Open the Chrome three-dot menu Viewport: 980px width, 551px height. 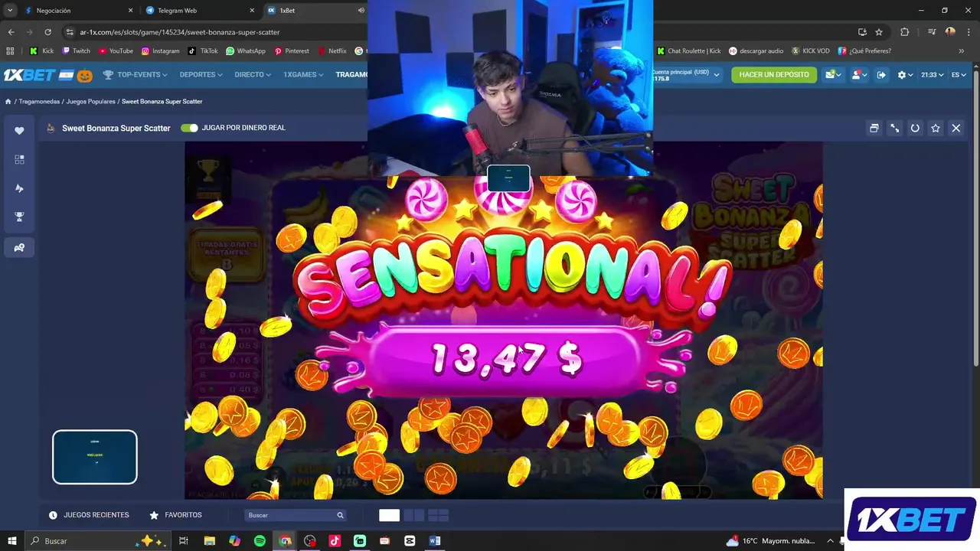pyautogui.click(x=969, y=32)
